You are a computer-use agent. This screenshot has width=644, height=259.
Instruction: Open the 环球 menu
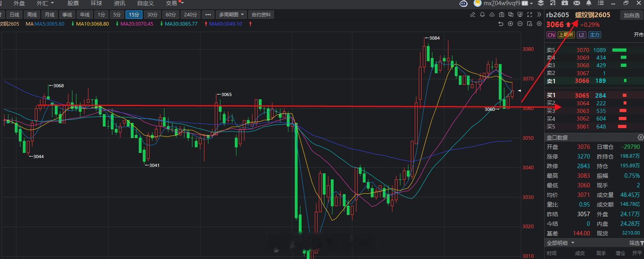[96, 3]
